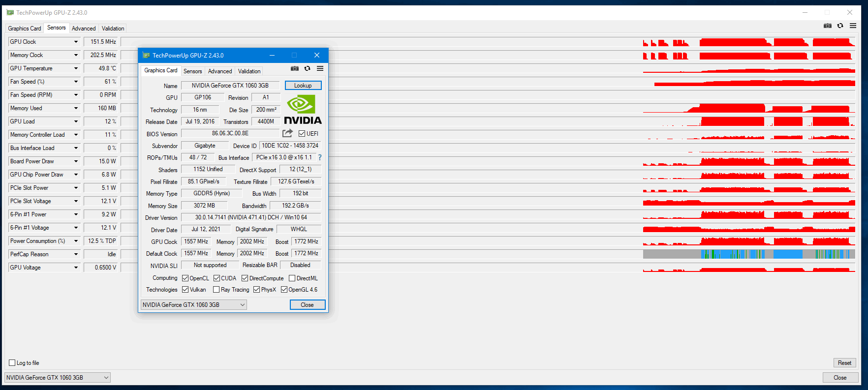This screenshot has height=390, width=868.
Task: Click screenshot camera icon in front GPU-Z window
Action: [294, 68]
